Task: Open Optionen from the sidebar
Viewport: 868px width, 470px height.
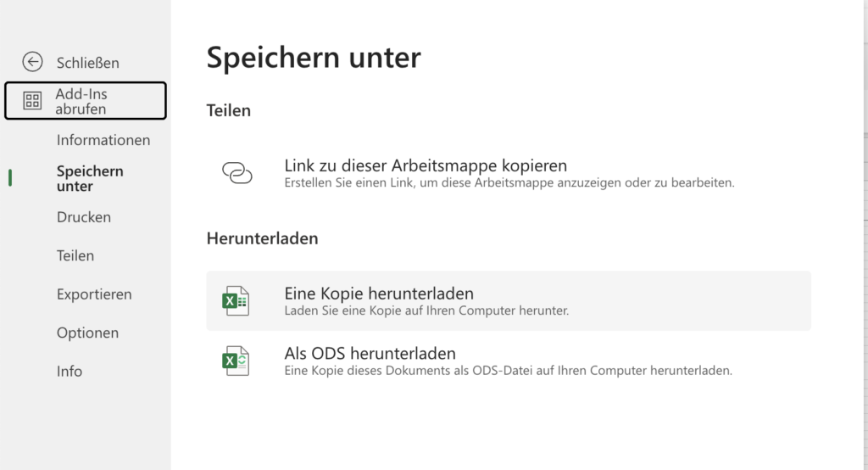Action: click(87, 333)
